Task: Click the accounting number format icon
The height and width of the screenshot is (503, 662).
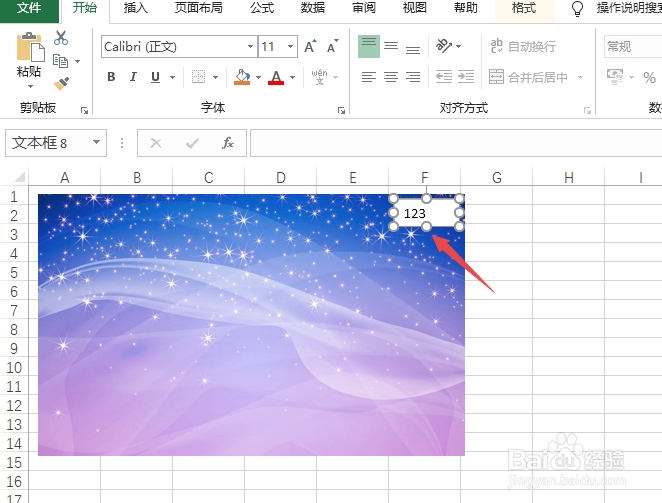Action: click(615, 76)
